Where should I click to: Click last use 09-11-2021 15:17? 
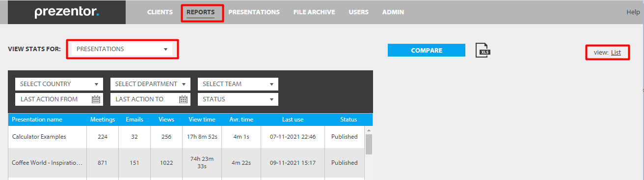[293, 163]
